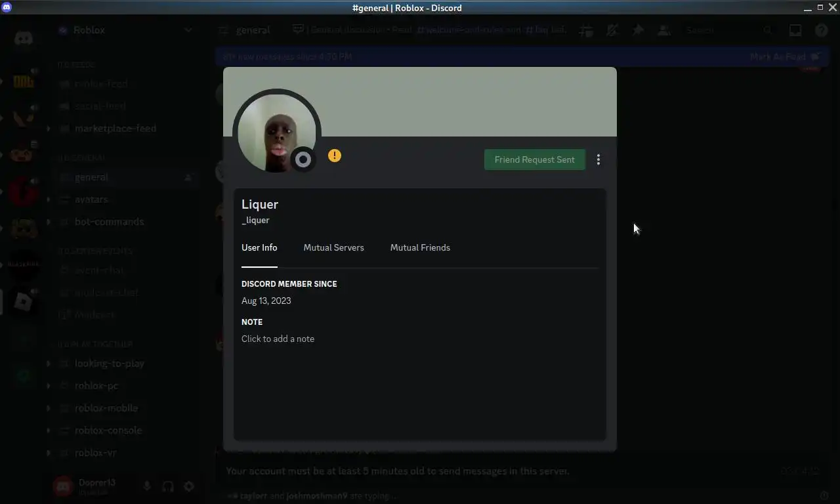
Task: Click the Aug 13, 2023 member date
Action: [266, 301]
